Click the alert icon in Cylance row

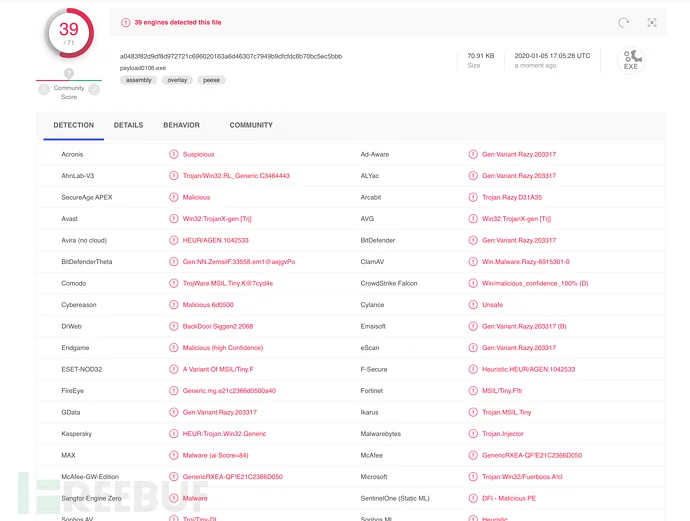tap(473, 305)
